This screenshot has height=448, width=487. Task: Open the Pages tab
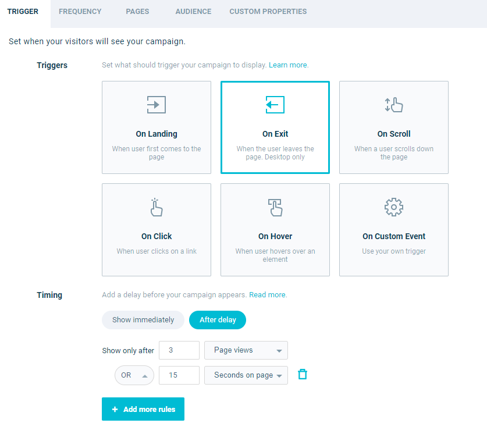(137, 12)
